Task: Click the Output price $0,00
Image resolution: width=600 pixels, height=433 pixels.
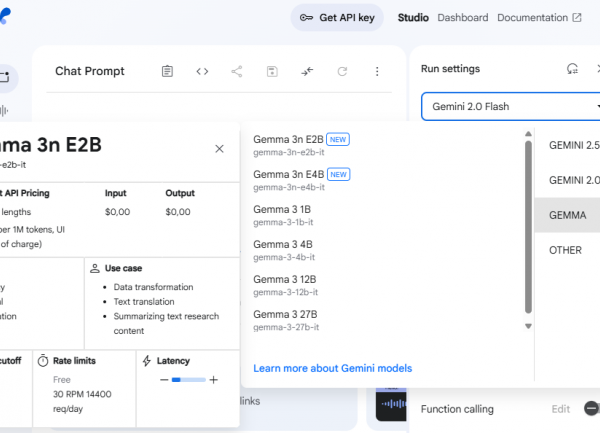Action: coord(178,212)
